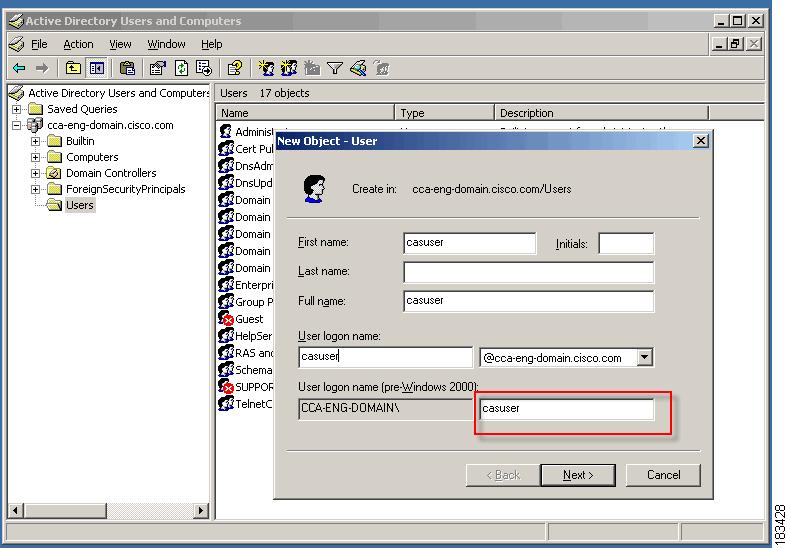The width and height of the screenshot is (787, 548).
Task: Click the Next button
Action: point(578,475)
